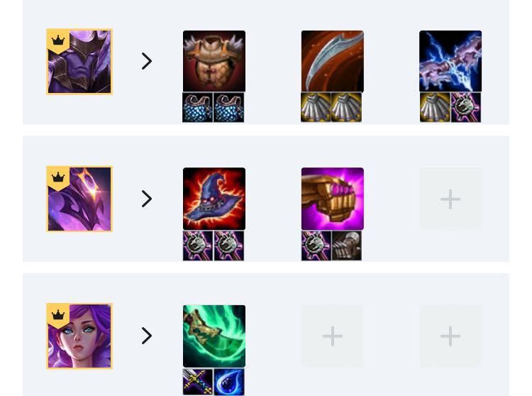Select the curved silver blade item icon
The height and width of the screenshot is (396, 532).
pyautogui.click(x=333, y=61)
